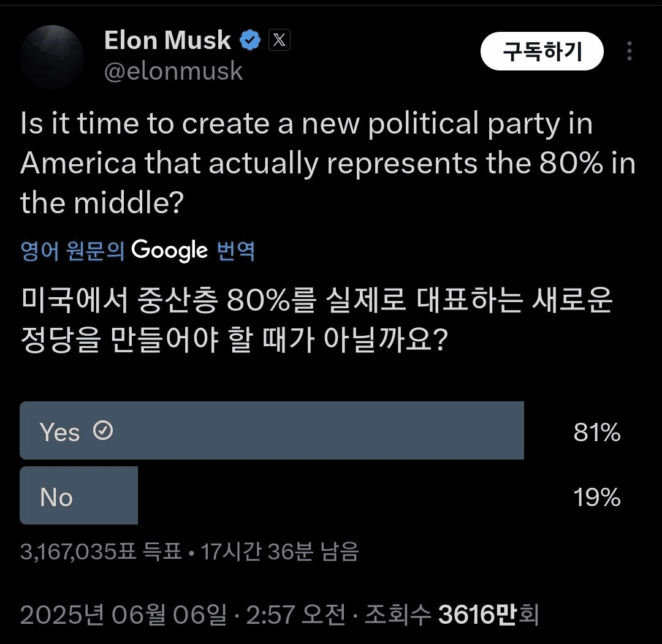Viewport: 662px width, 644px height.
Task: Open the Elon Musk display name
Action: [x=167, y=40]
